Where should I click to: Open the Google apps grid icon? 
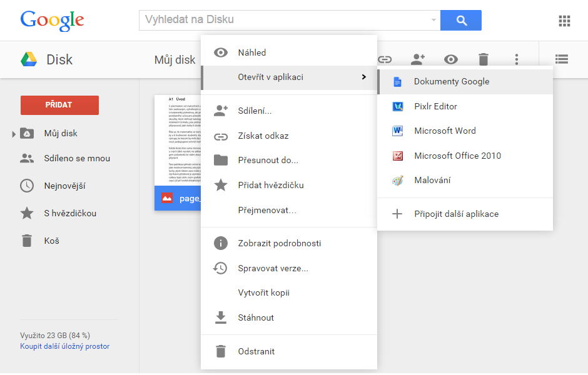564,21
